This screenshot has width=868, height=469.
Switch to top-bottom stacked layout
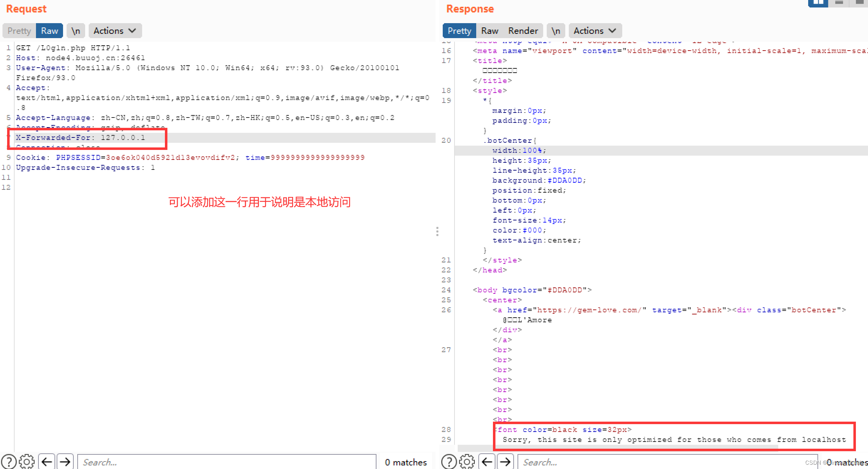pyautogui.click(x=839, y=3)
